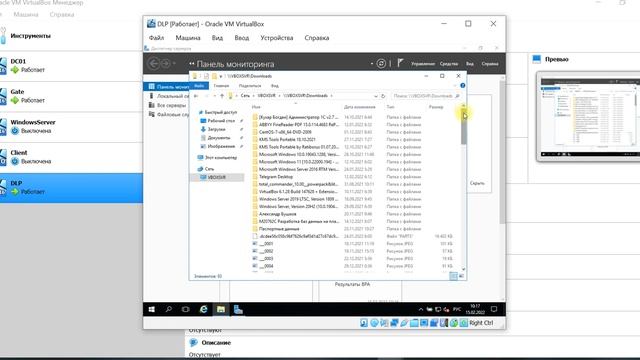Click VirtualBox optical drive indicator
The height and width of the screenshot is (360, 640).
pyautogui.click(x=374, y=323)
